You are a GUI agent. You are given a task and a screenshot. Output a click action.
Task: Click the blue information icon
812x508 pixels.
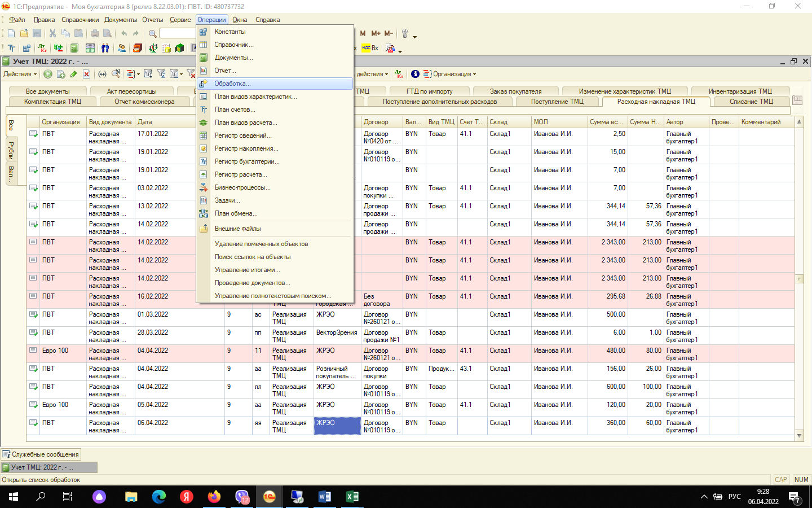[x=415, y=74]
